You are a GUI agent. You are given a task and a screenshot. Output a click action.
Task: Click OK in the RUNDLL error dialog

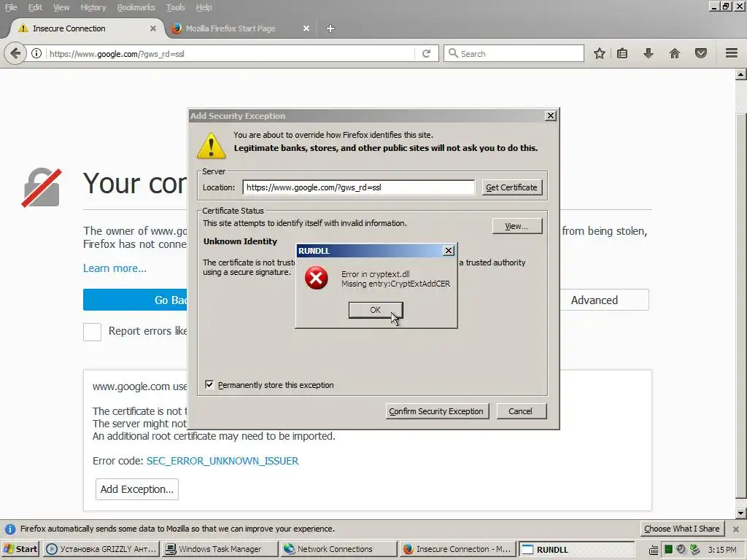coord(376,310)
